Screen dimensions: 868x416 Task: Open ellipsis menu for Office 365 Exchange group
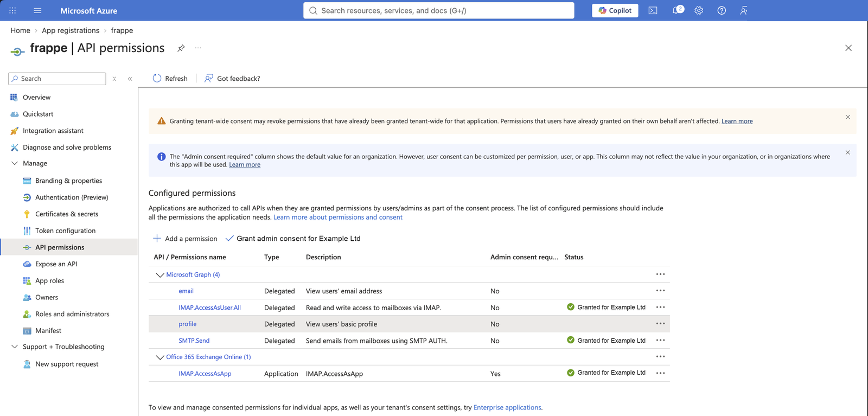pyautogui.click(x=660, y=356)
